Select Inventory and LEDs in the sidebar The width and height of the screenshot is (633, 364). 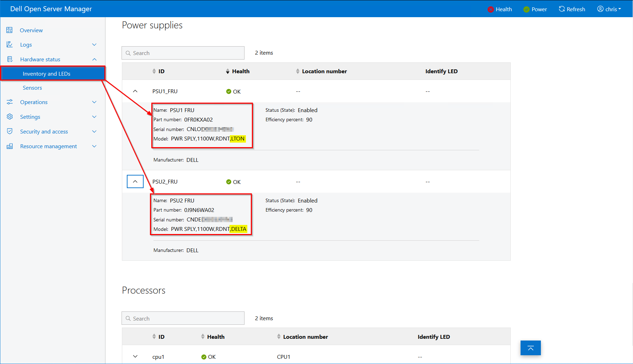[47, 74]
